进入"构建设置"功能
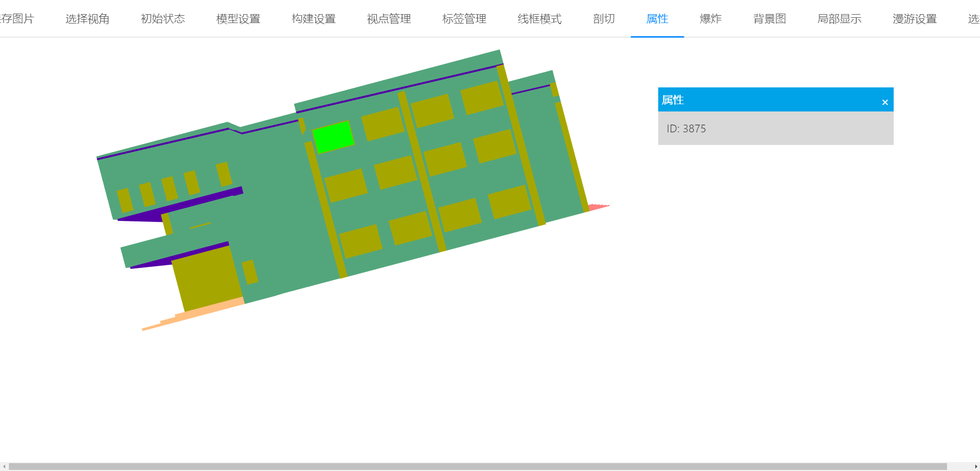 (313, 19)
